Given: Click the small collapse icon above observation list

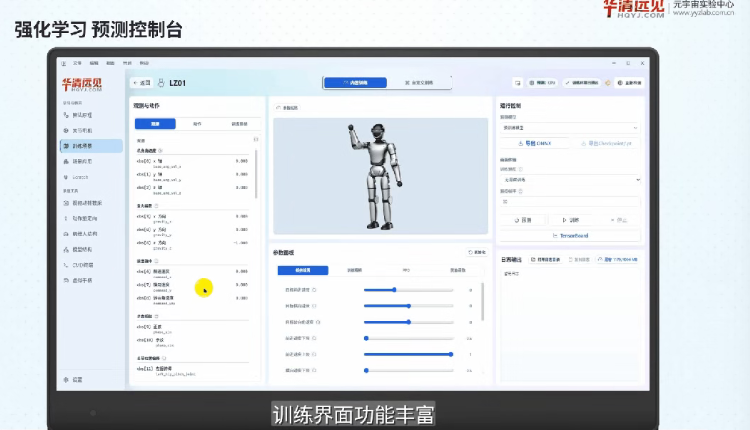Looking at the screenshot, I should point(256,139).
